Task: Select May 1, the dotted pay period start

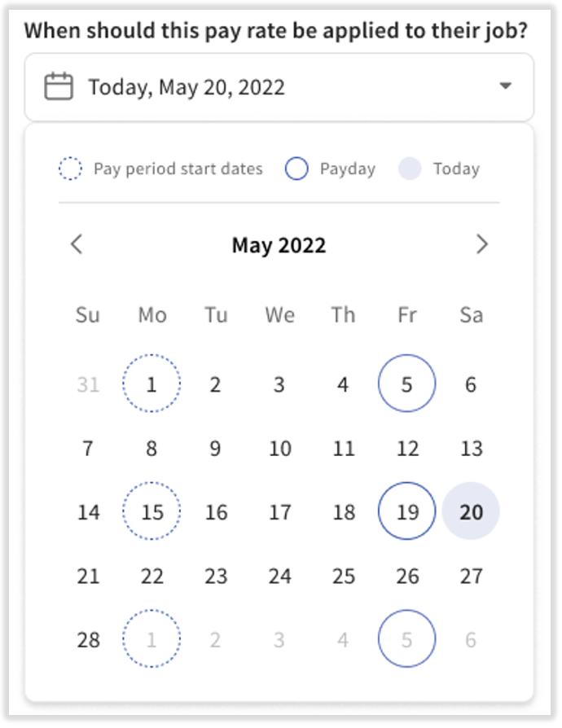Action: pyautogui.click(x=151, y=384)
